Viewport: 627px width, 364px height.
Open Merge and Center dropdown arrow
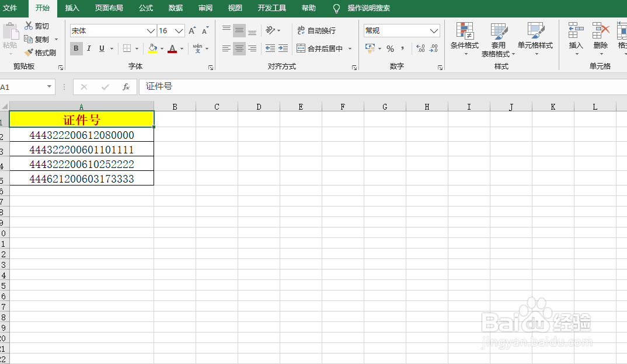[x=350, y=48]
